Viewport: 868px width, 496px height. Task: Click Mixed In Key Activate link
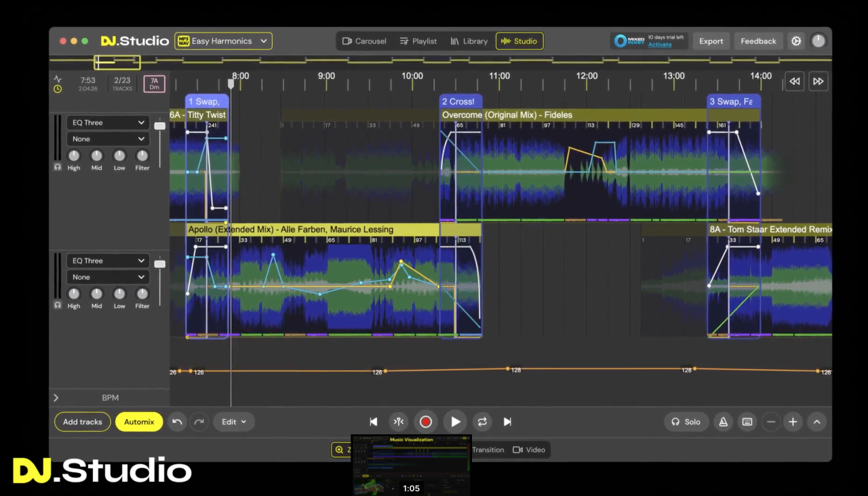coord(660,45)
